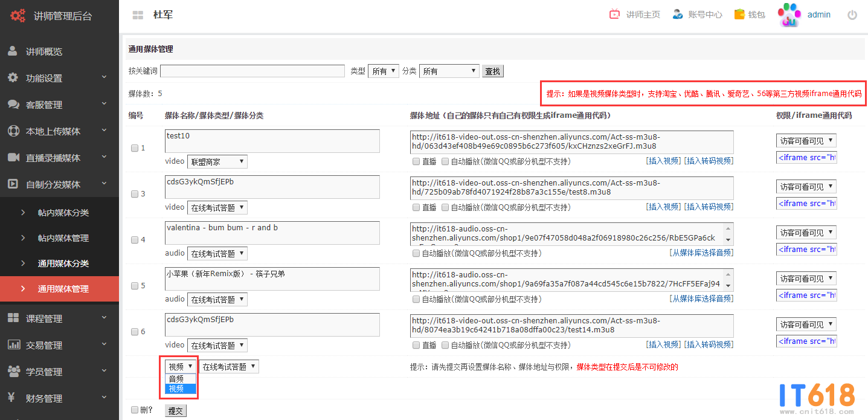The image size is (868, 420).
Task: Check the 删? delete checkbox
Action: pos(135,410)
